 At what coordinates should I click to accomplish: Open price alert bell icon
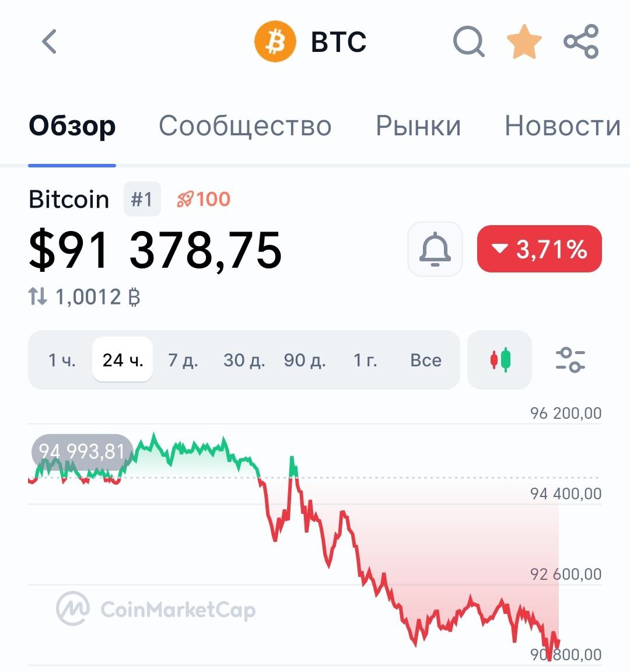pos(435,249)
